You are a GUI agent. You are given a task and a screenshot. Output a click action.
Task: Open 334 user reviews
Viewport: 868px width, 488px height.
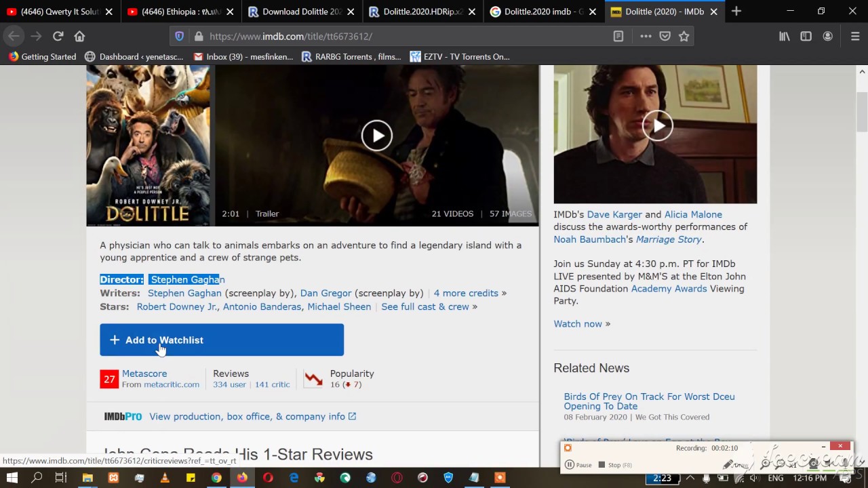(x=229, y=384)
